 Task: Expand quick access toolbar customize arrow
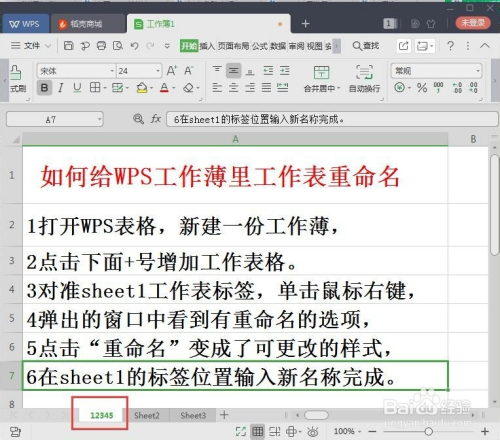[x=167, y=46]
